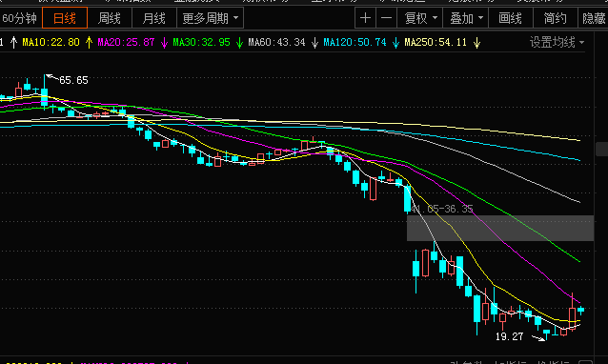Click the MA120:50.74 indicator label
Image resolution: width=608 pixels, height=364 pixels.
355,42
